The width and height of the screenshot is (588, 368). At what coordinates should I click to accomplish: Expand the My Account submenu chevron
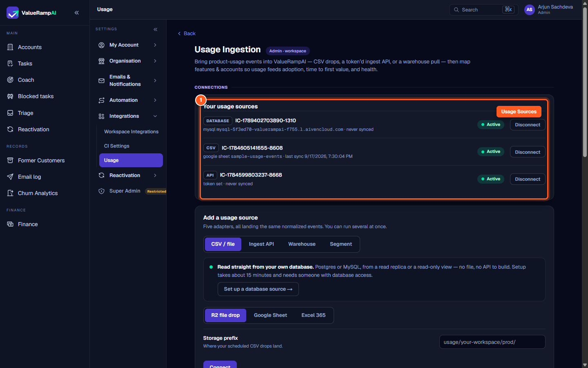click(x=155, y=45)
